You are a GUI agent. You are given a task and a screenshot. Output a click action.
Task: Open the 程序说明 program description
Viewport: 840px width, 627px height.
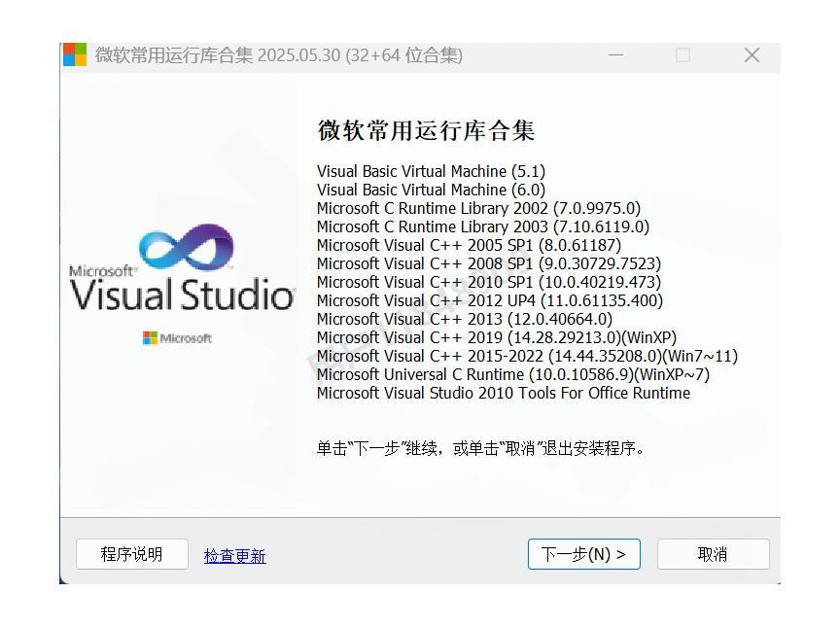pyautogui.click(x=132, y=554)
